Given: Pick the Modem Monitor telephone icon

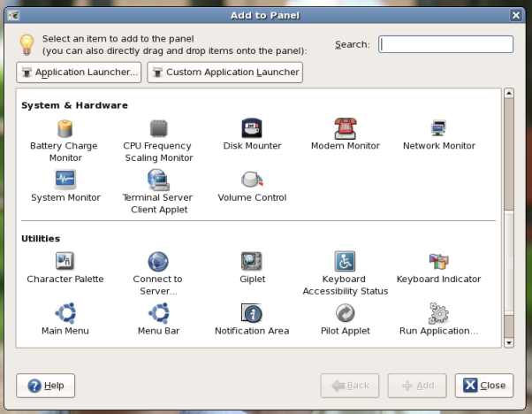Looking at the screenshot, I should point(345,129).
